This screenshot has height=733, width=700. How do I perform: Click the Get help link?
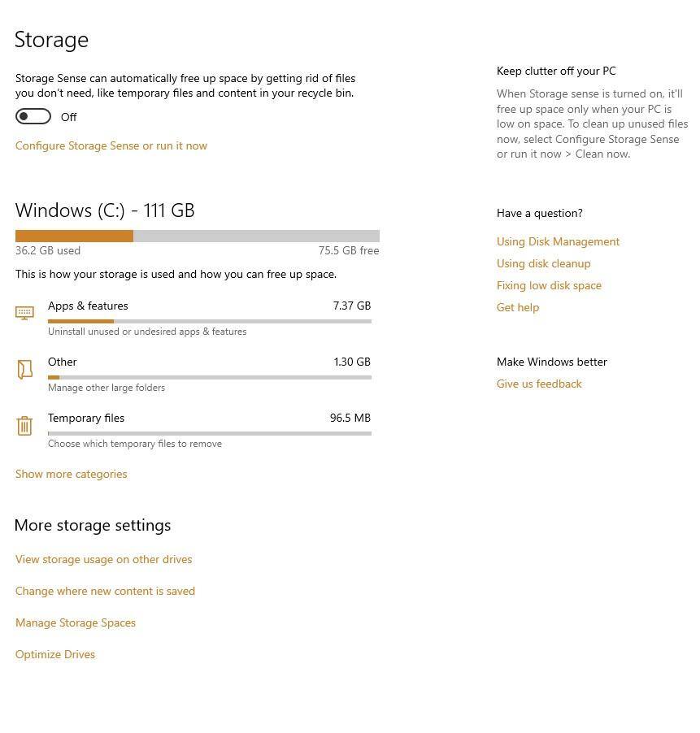518,307
